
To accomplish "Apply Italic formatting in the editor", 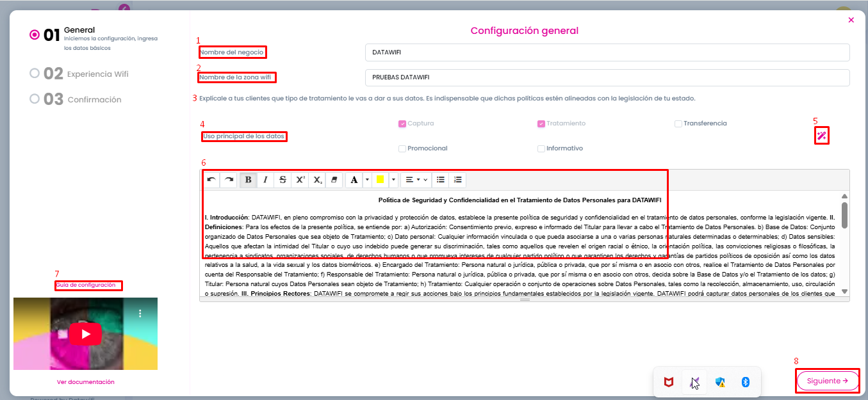I will point(265,179).
